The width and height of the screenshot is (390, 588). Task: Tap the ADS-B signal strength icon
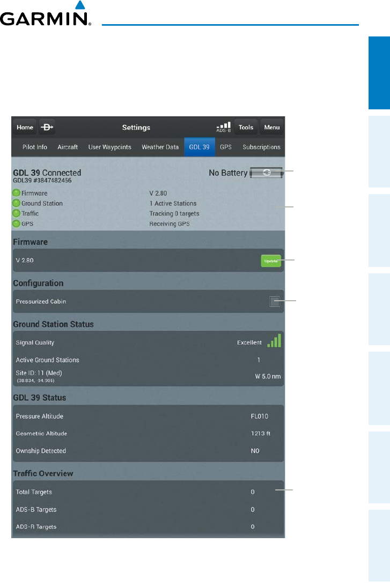click(224, 127)
